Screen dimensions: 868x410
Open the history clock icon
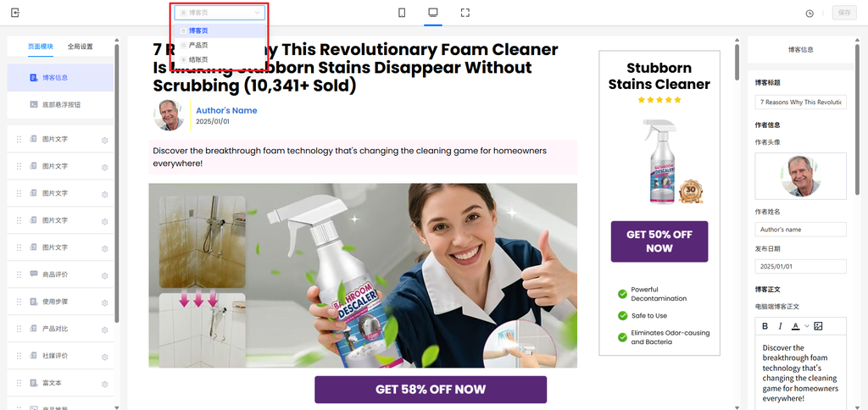pos(810,13)
